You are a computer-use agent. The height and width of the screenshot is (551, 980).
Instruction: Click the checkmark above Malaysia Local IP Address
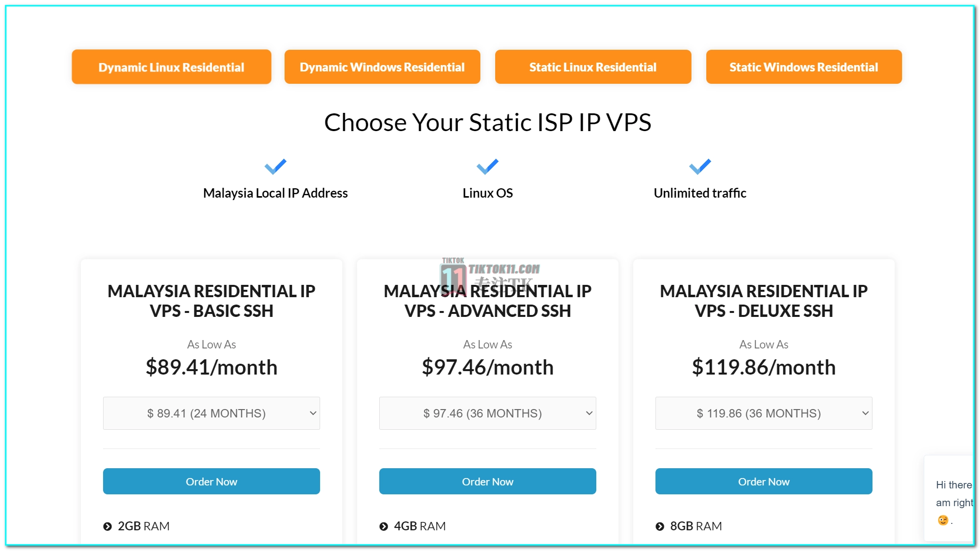[x=275, y=167]
